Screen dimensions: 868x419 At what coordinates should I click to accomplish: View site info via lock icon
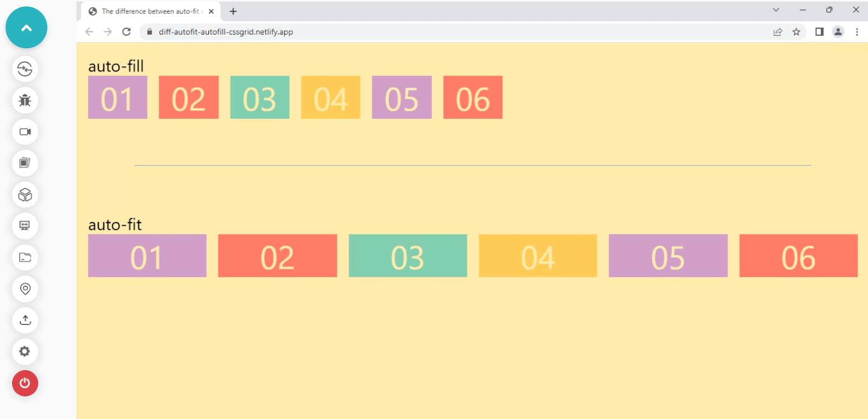(x=149, y=32)
